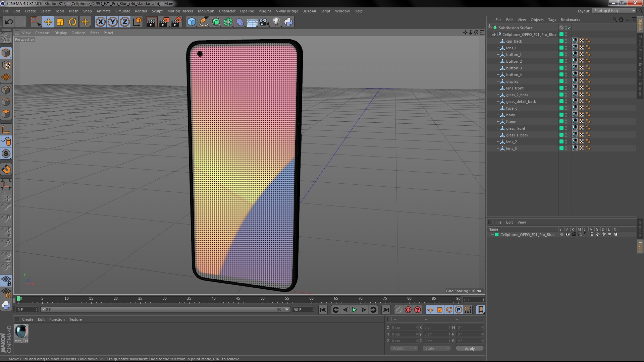
Task: Click the Undo arrow icon
Action: click(9, 22)
